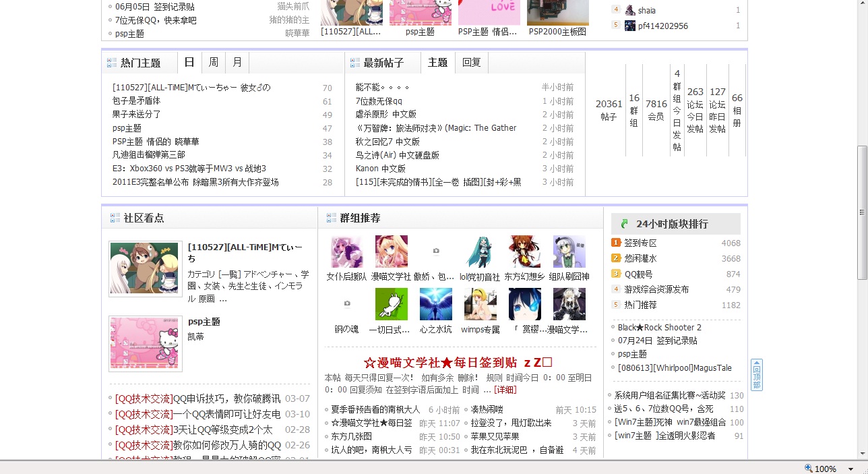The height and width of the screenshot is (474, 868).
Task: Open the 虐杀原形 中文版 post
Action: [386, 115]
